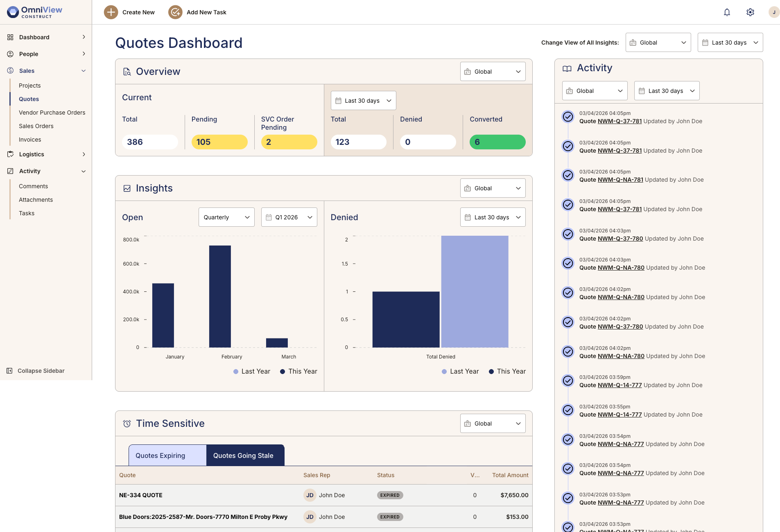Click the Logistics truck icon
780x532 pixels.
[x=11, y=154]
